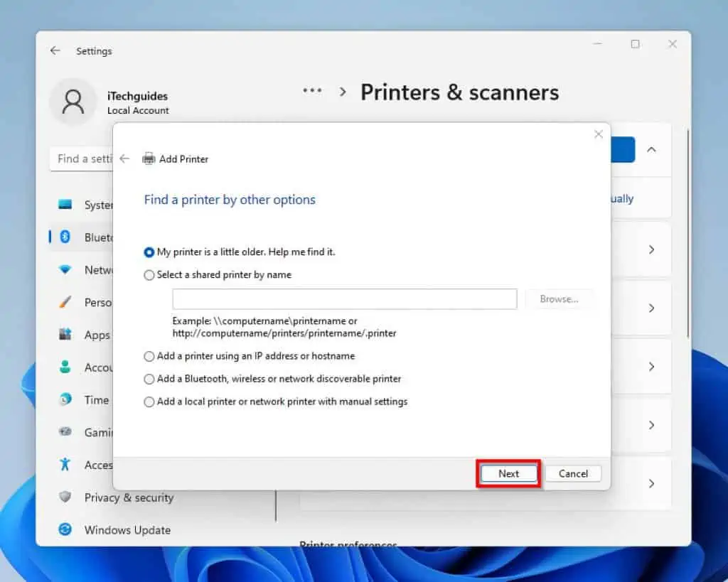Collapse the top section with the upward chevron

click(652, 150)
